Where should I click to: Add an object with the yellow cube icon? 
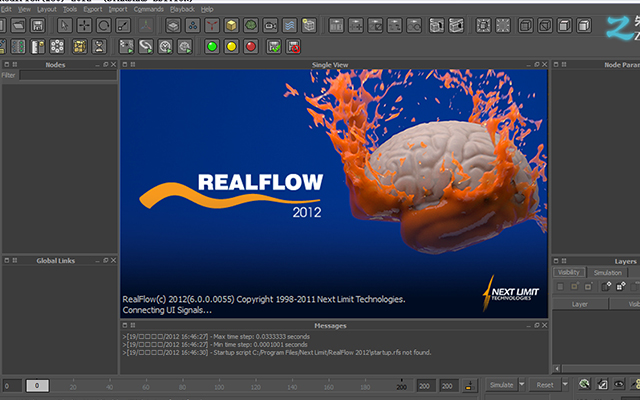pos(231,25)
